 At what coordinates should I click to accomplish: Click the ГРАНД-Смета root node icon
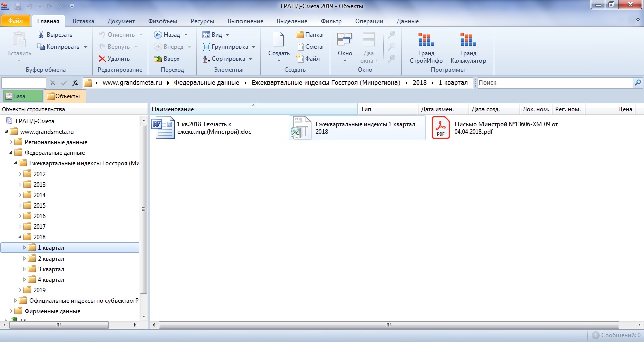pos(9,121)
